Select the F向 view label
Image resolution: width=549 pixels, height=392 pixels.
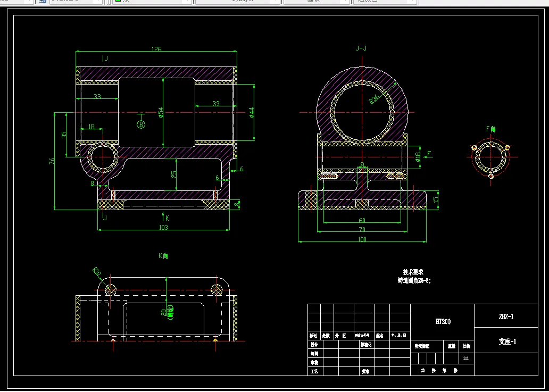coord(491,129)
